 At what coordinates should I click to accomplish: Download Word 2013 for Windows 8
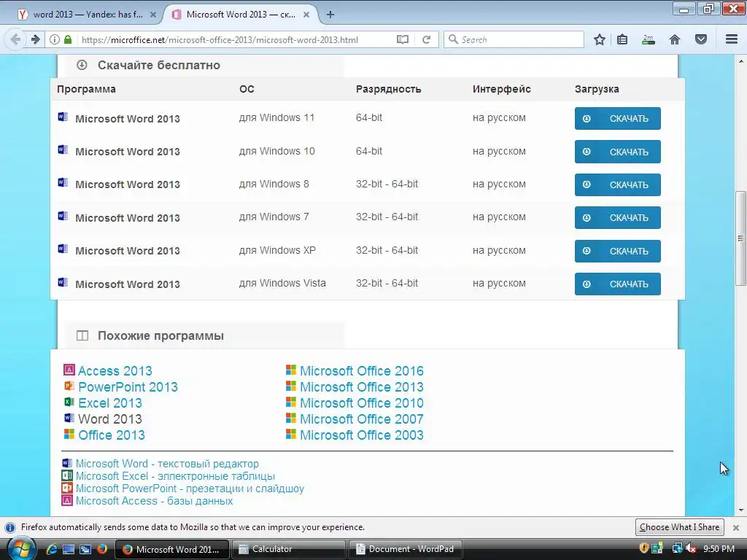click(617, 184)
